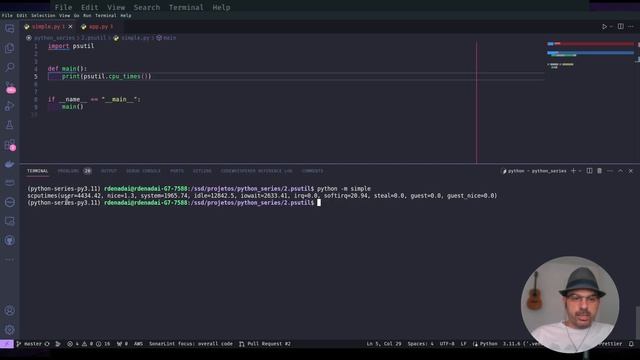Open the Search view in activity bar
Viewport: 640px width, 360px height.
tap(9, 67)
